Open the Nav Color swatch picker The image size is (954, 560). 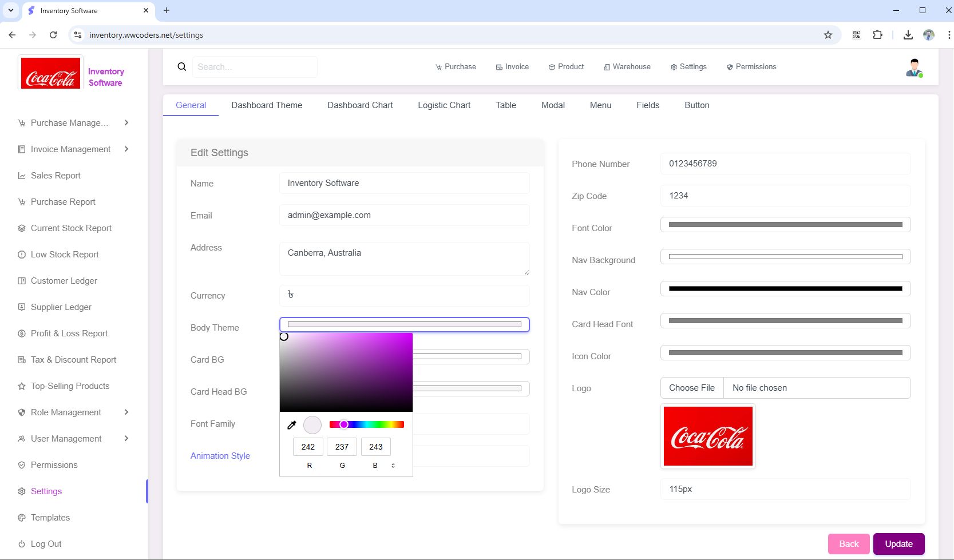click(x=785, y=289)
